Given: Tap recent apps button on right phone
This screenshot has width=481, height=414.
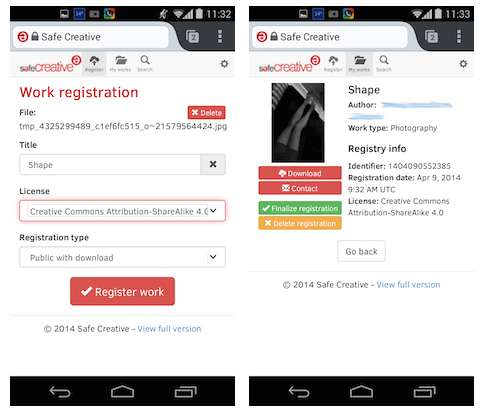Looking at the screenshot, I should pos(425,392).
